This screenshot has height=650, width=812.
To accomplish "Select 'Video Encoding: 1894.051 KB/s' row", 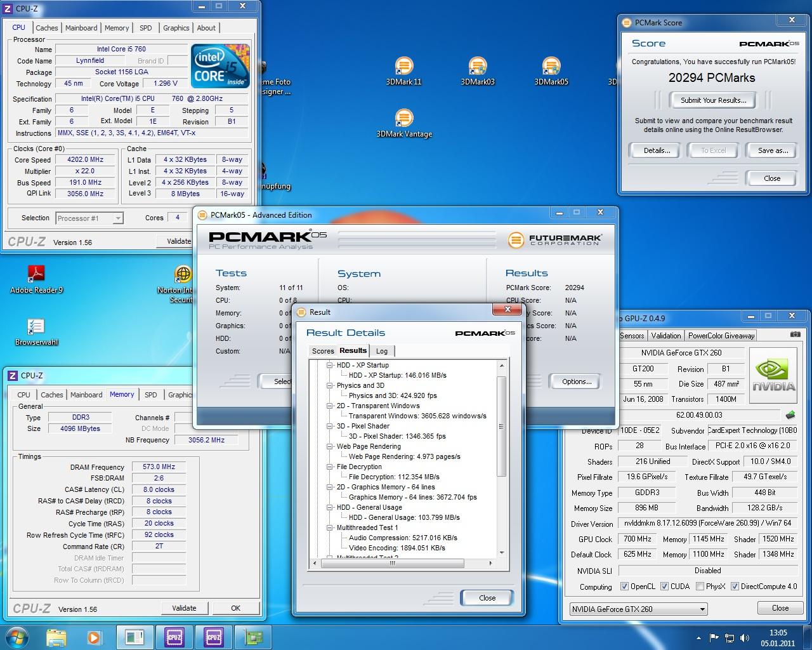I will click(397, 548).
